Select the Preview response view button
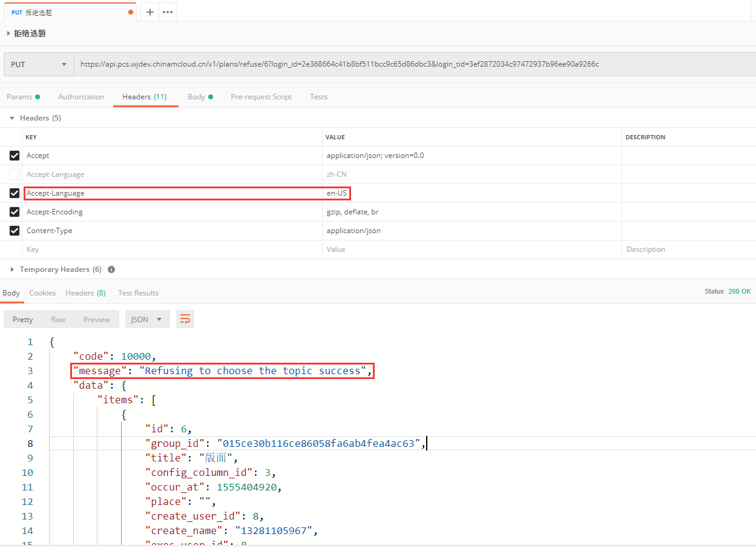The height and width of the screenshot is (548, 756). [97, 319]
